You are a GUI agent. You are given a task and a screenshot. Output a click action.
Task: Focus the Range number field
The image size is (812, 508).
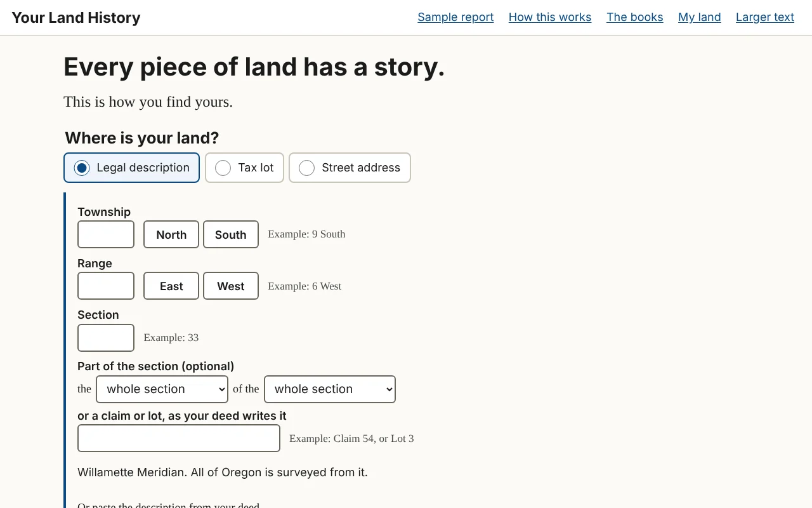coord(106,286)
